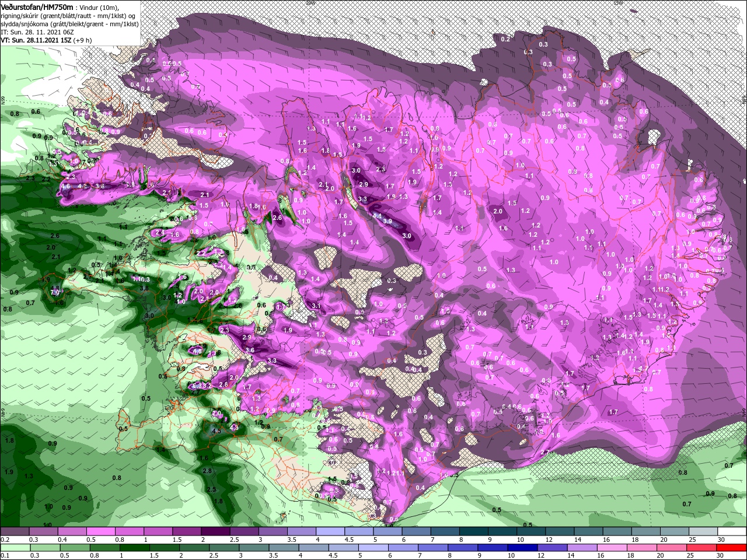Pick the darkest purple swatch above upper-row '2'
Screen dimensions: 747x560
pos(215,531)
